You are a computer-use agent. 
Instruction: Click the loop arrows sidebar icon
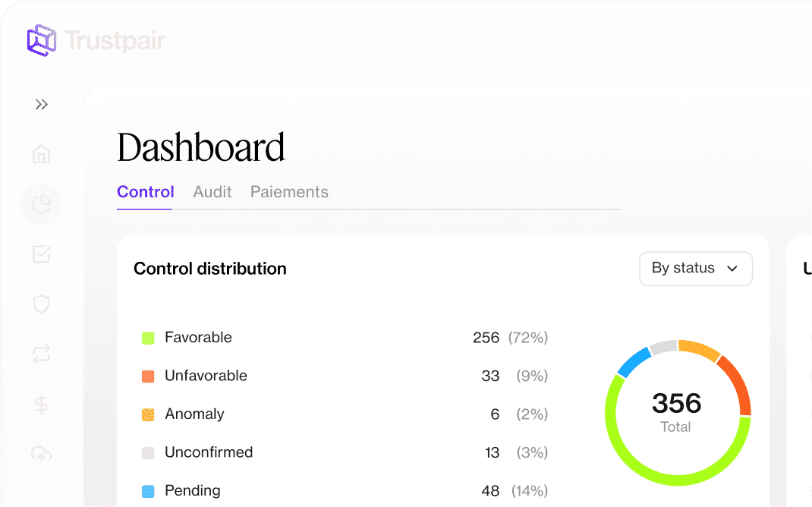tap(42, 354)
